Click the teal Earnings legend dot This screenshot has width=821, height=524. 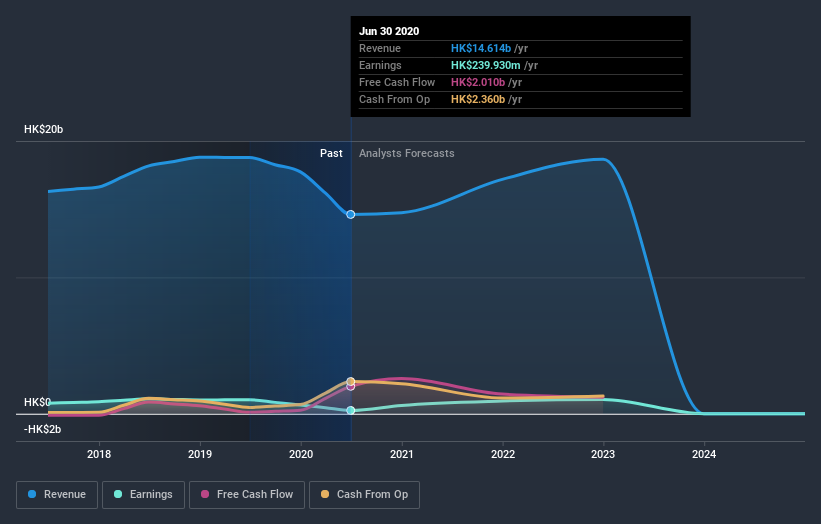pyautogui.click(x=118, y=494)
